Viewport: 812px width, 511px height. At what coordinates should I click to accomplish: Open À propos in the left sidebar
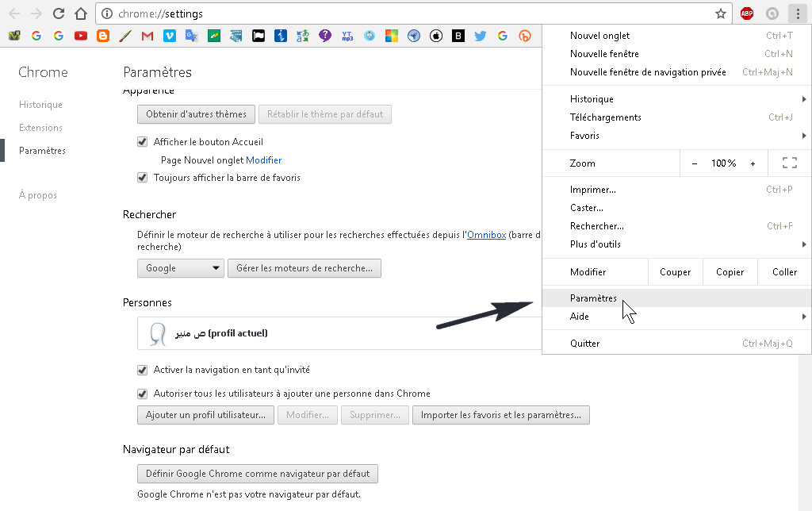click(x=38, y=195)
